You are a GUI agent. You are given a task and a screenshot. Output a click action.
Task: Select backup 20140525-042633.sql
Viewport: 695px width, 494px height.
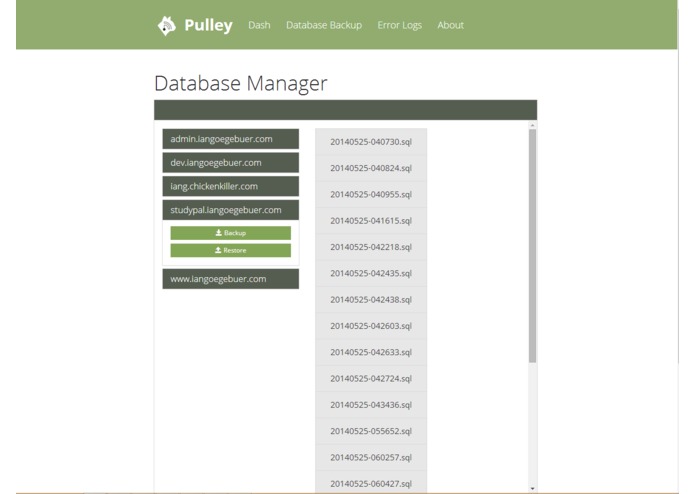[x=371, y=352]
